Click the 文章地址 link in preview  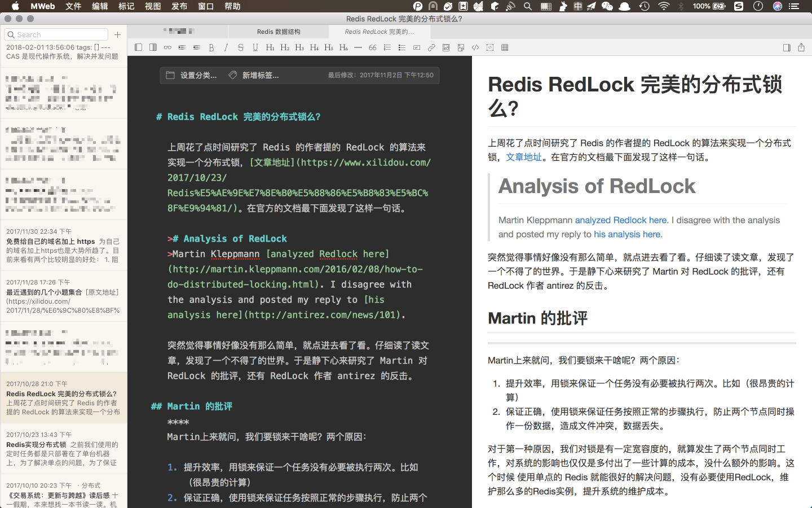point(523,157)
